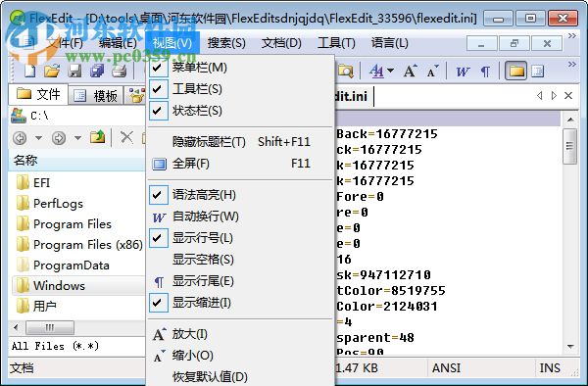588x386 pixels.
Task: Increase font size with large A icon
Action: click(410, 71)
